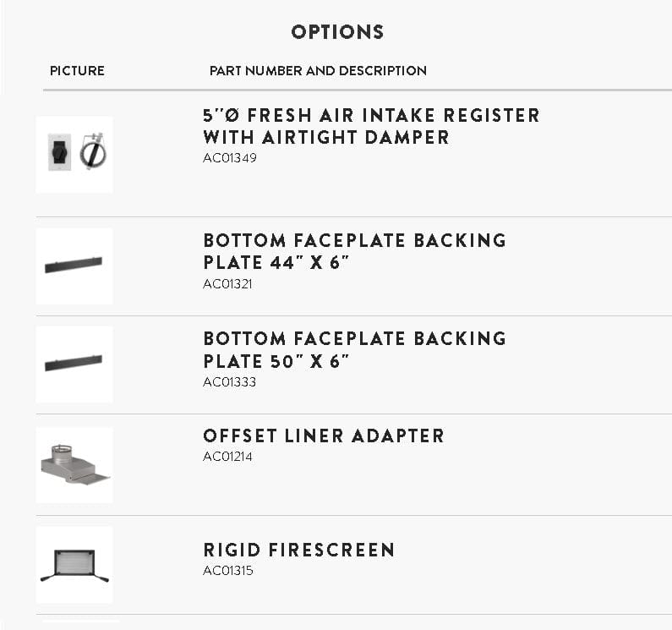Open the Offset Liner Adapter heading
The height and width of the screenshot is (630, 672).
(x=324, y=436)
